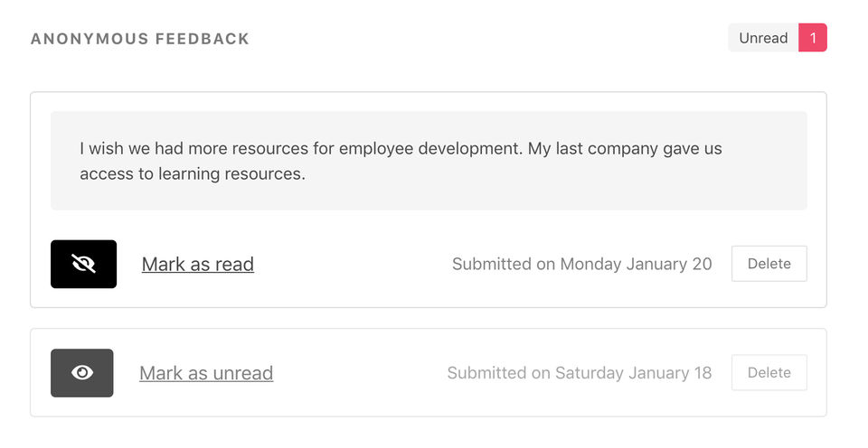868x448 pixels.
Task: Click the Unread filter label
Action: [763, 38]
